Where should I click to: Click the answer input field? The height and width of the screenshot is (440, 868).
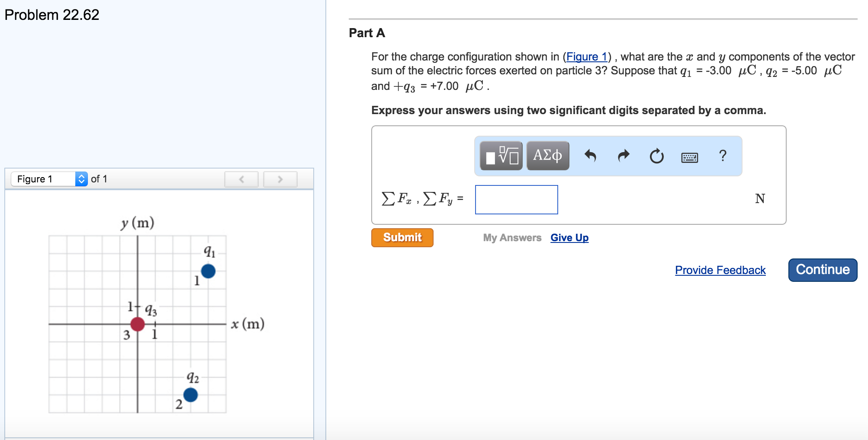pyautogui.click(x=516, y=200)
